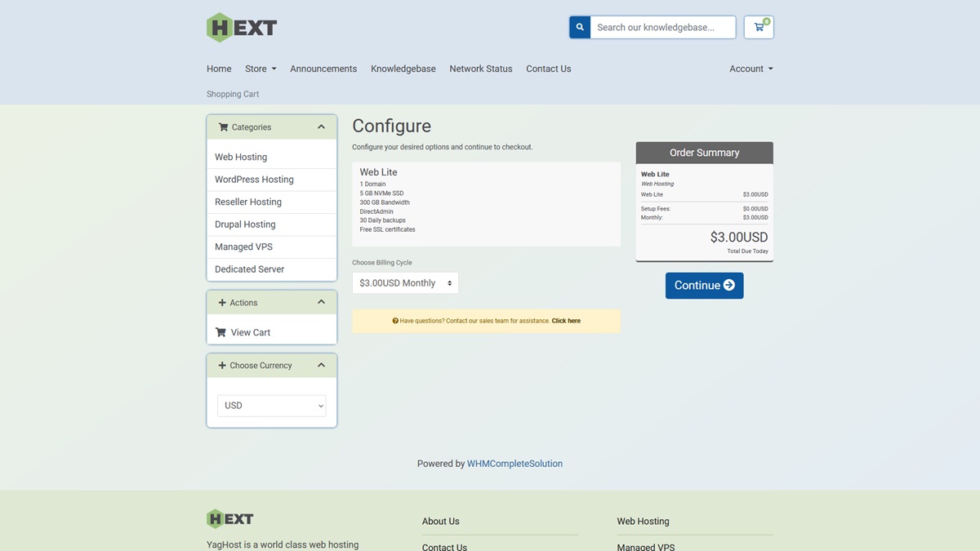Open the WHMCompleteSolution link
This screenshot has width=980, height=551.
pyautogui.click(x=514, y=464)
